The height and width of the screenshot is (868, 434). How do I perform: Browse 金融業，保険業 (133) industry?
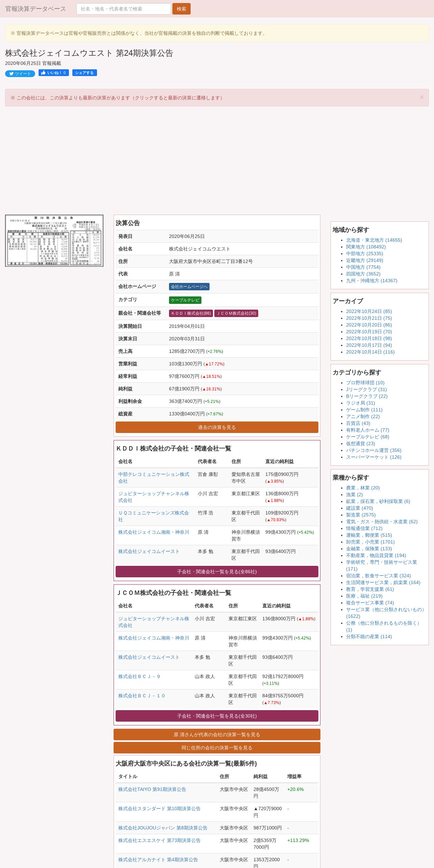369,549
